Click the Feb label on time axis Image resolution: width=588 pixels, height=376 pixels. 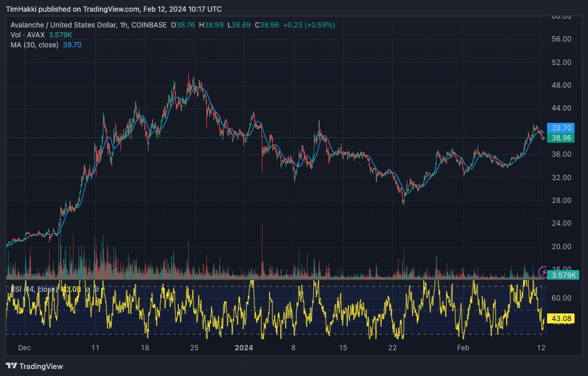coord(463,348)
